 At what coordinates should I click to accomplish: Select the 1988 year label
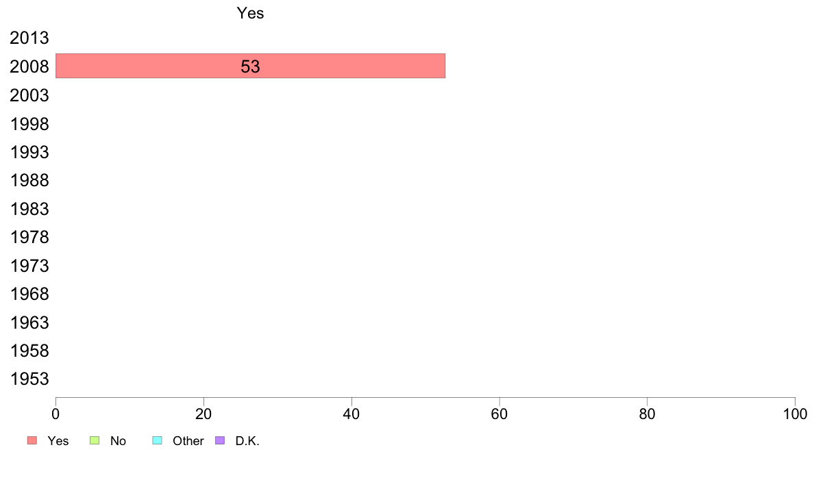(x=29, y=181)
